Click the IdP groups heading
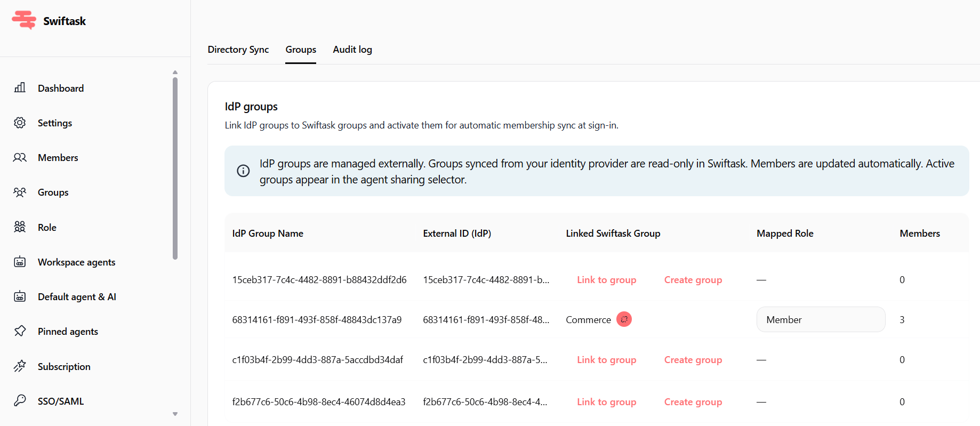This screenshot has width=980, height=426. tap(251, 107)
